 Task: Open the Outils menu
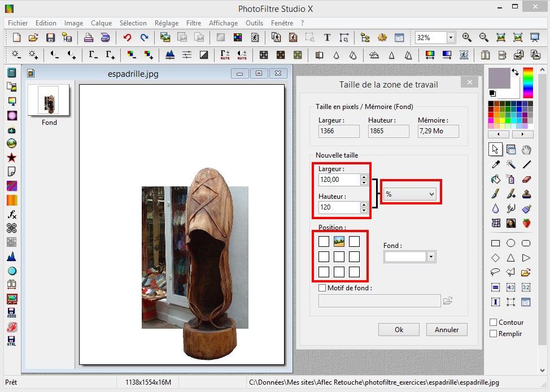click(254, 23)
